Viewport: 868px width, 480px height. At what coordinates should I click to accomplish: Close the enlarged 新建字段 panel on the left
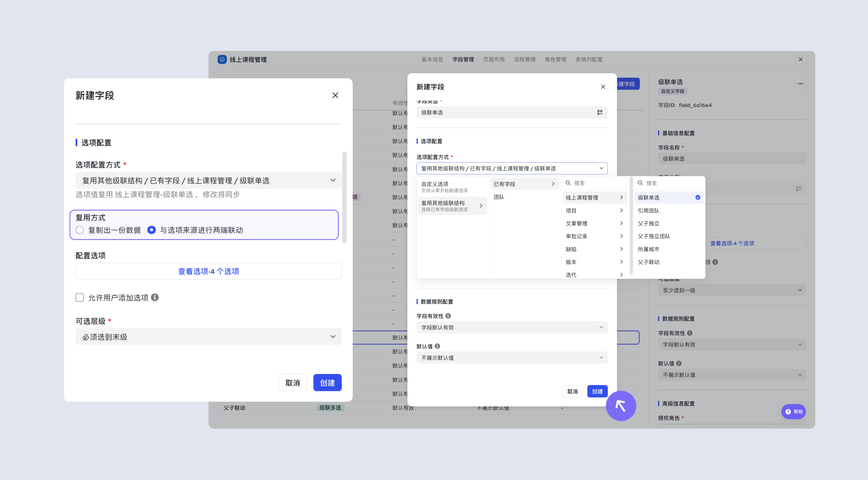click(x=335, y=96)
